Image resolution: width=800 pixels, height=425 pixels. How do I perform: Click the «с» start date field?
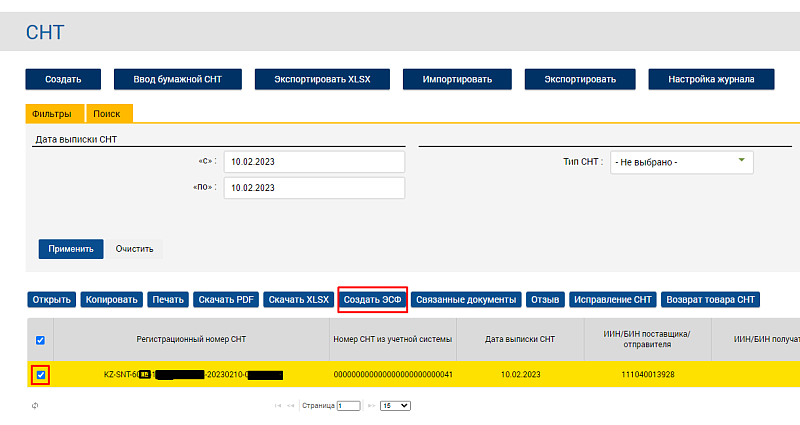[x=314, y=162]
